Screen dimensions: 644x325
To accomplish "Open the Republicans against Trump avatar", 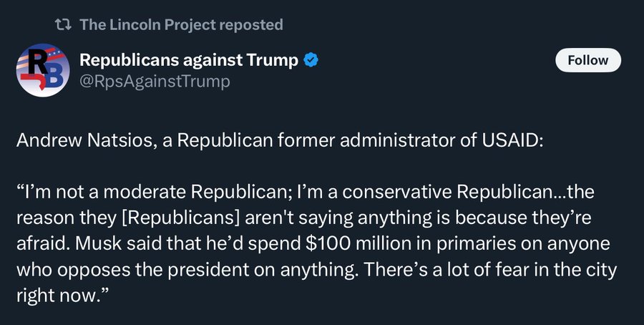I will (43, 70).
